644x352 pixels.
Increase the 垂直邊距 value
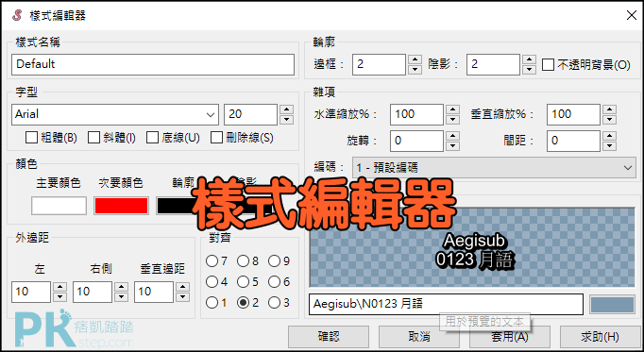tap(182, 287)
